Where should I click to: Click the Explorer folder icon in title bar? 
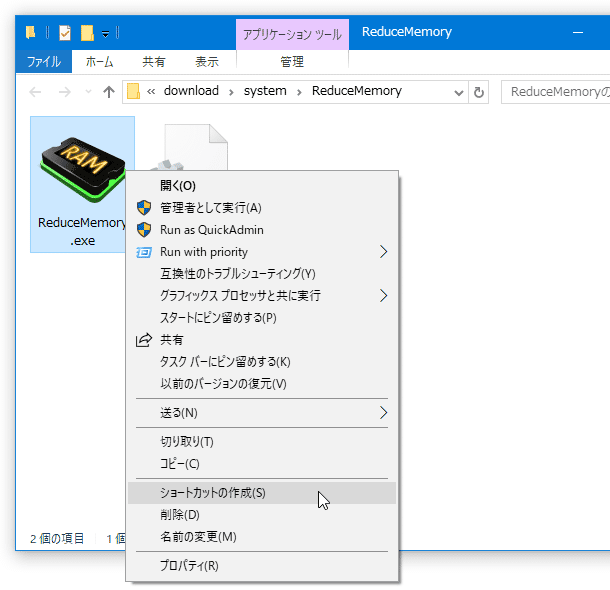coord(30,33)
